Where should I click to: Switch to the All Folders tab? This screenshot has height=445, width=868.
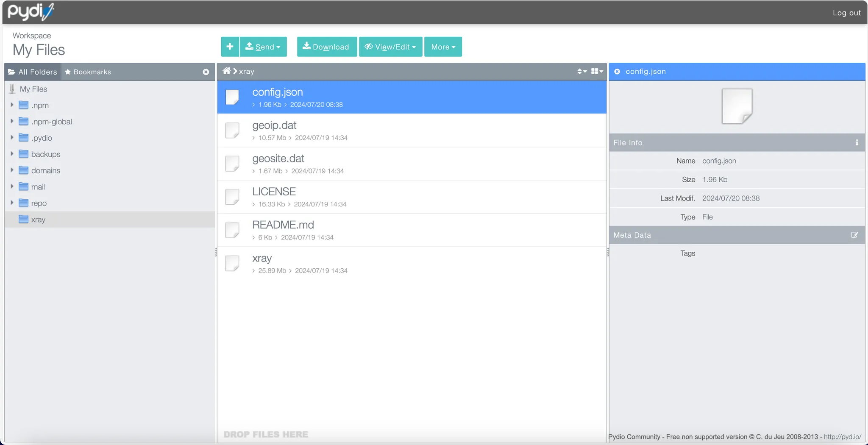tap(33, 72)
